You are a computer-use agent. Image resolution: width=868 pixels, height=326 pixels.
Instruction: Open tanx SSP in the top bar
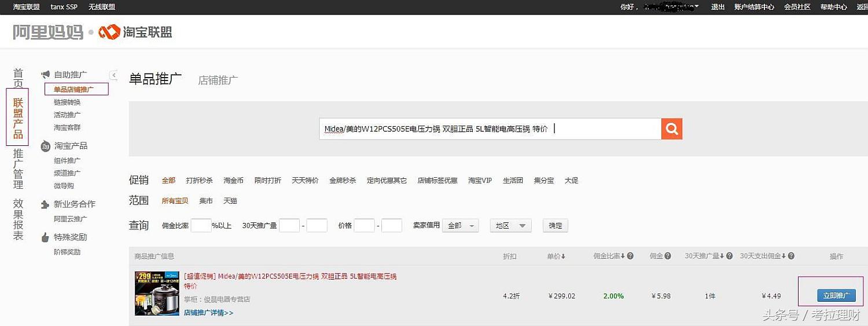point(64,7)
